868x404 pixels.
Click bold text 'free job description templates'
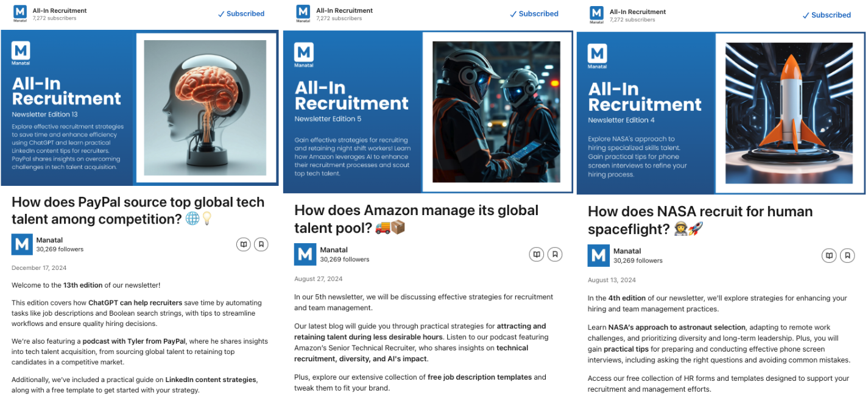click(479, 377)
